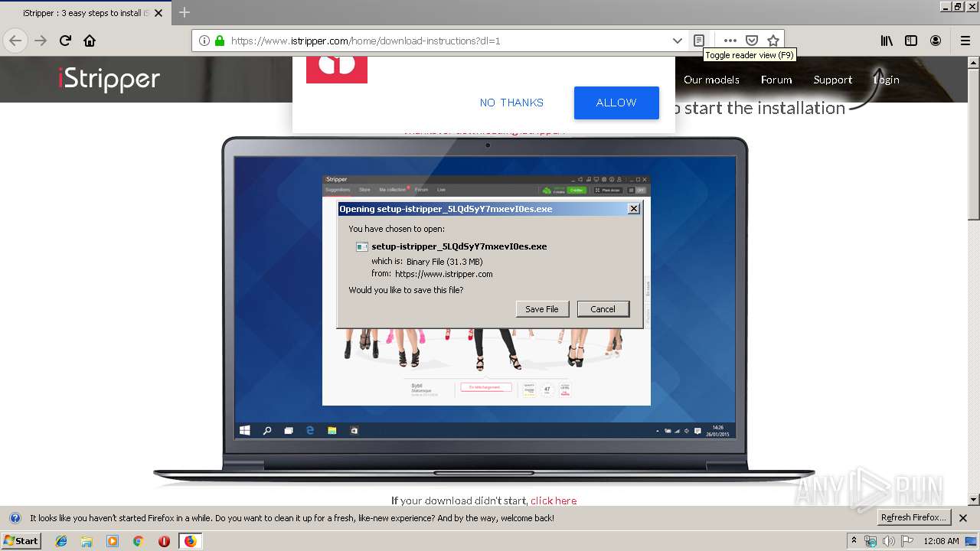980x551 pixels.
Task: Reload the current page
Action: tap(65, 41)
